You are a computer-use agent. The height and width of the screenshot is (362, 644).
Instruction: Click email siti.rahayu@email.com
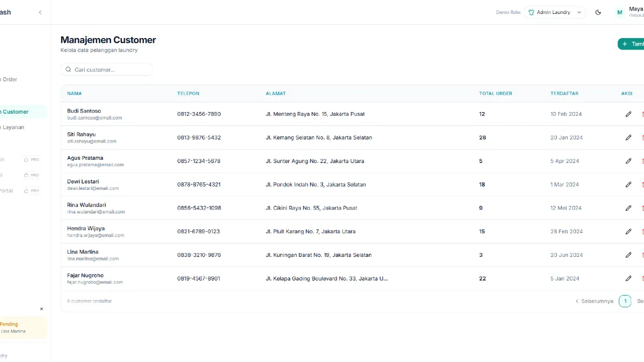pyautogui.click(x=92, y=142)
